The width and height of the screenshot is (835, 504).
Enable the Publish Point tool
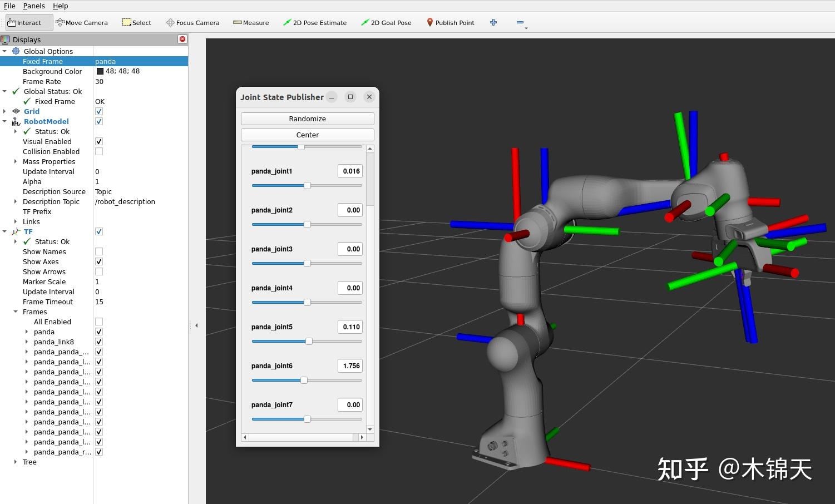coord(451,22)
